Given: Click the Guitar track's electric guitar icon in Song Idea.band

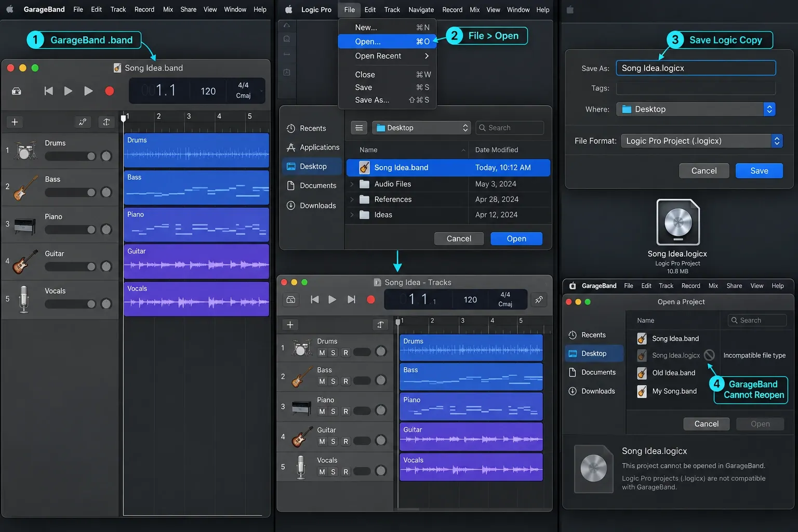Looking at the screenshot, I should click(25, 262).
